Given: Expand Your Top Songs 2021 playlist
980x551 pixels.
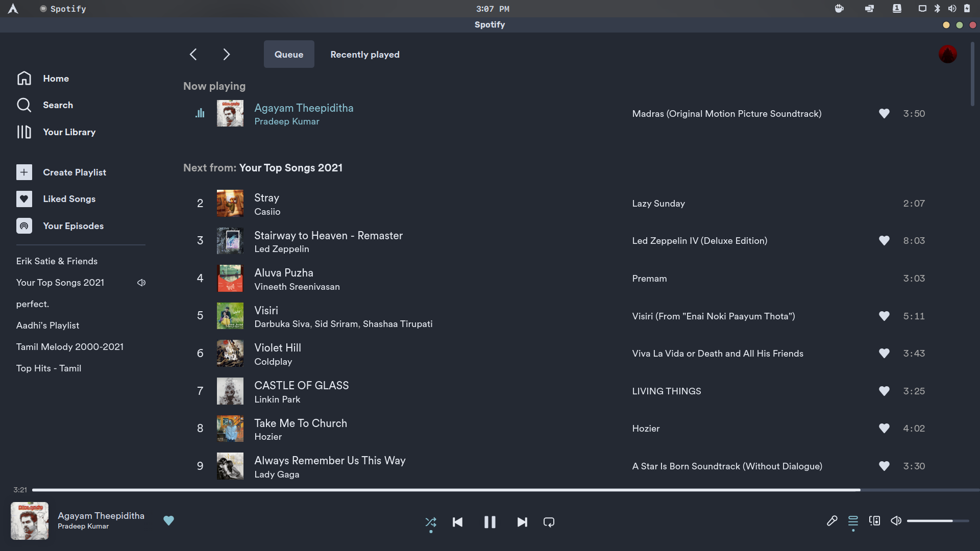Looking at the screenshot, I should tap(60, 283).
